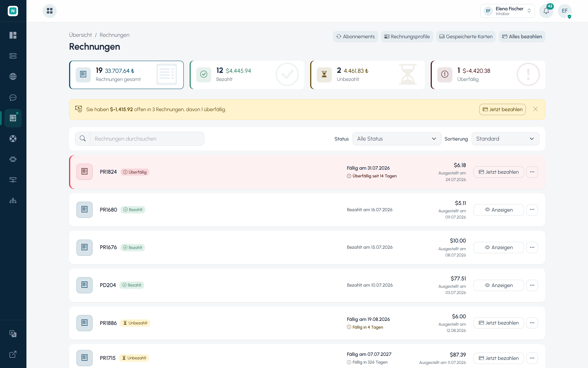The width and height of the screenshot is (588, 368).
Task: Open more options for PR1824
Action: [x=532, y=172]
